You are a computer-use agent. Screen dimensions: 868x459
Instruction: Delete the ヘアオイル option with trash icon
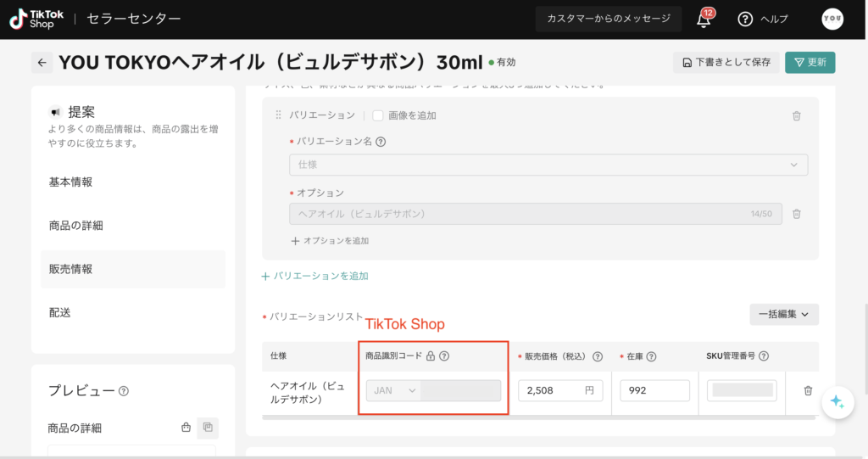pos(796,214)
